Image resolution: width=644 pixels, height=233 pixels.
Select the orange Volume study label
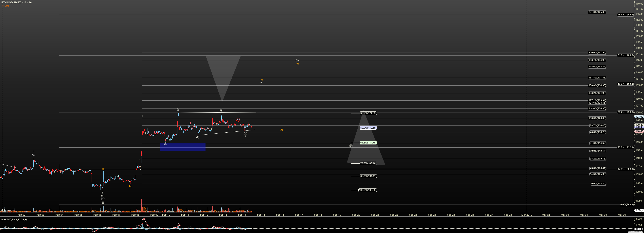6,6
